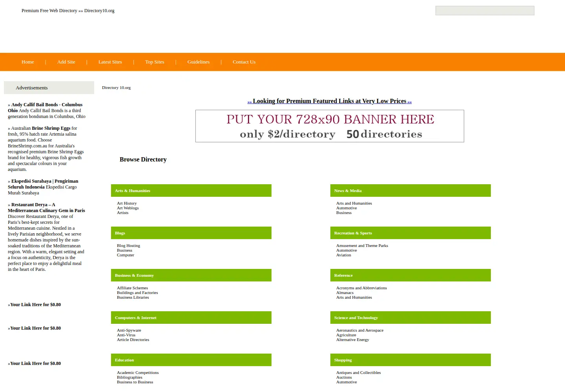Click the 728x90 banner advertisement
The width and height of the screenshot is (565, 392).
click(330, 126)
